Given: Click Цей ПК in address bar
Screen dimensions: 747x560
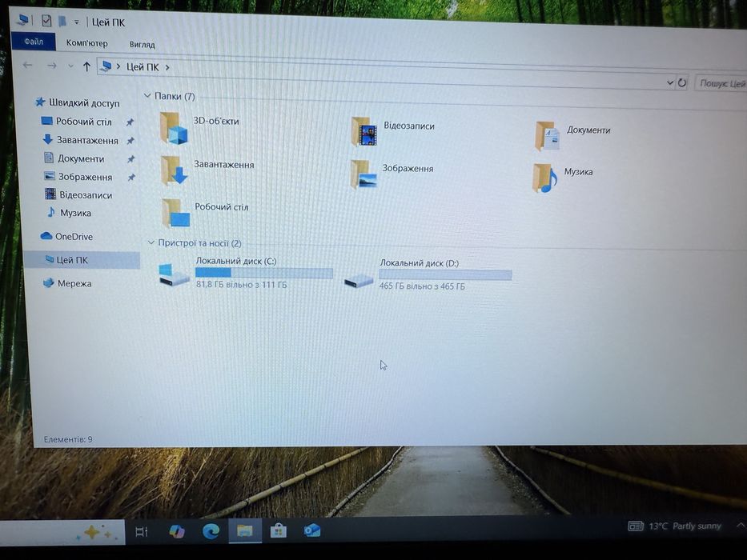Looking at the screenshot, I should (x=143, y=67).
